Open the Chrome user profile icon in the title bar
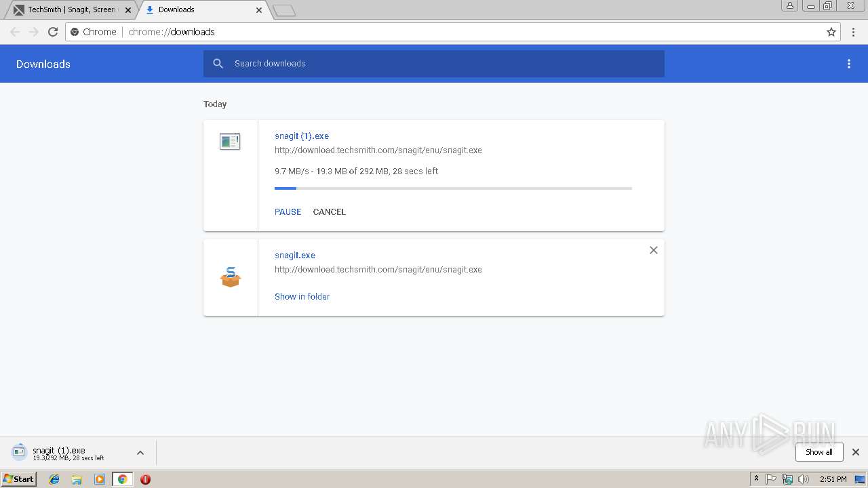The height and width of the screenshot is (488, 868). coord(790,5)
